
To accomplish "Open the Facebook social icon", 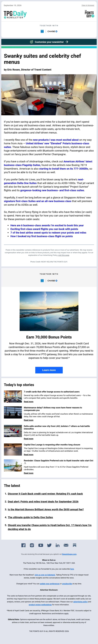I will click(23, 545).
